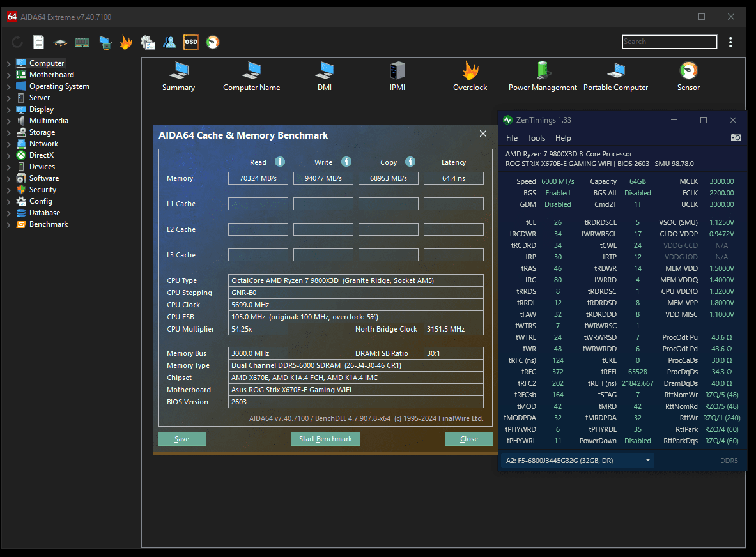Click the Save button in benchmark dialog
The width and height of the screenshot is (756, 557).
182,439
